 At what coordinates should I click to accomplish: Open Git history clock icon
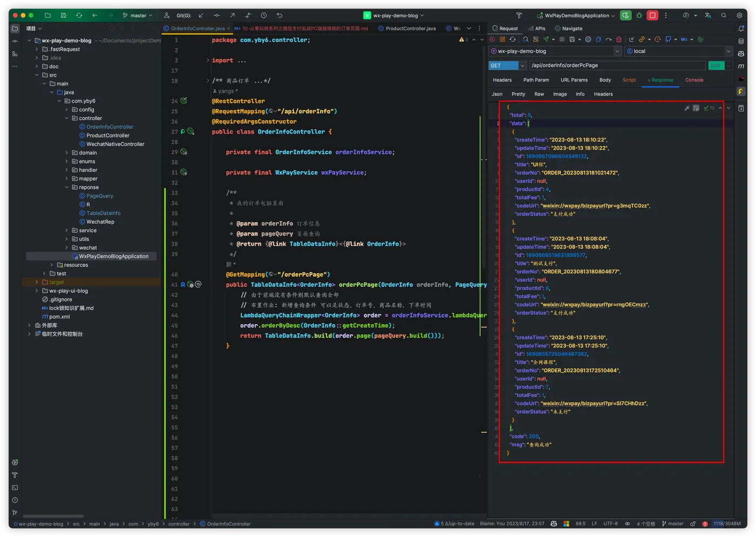click(264, 16)
